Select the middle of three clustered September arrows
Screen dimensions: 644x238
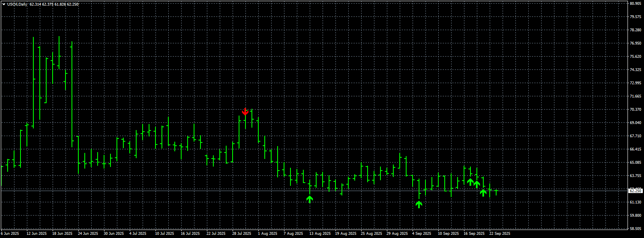[x=477, y=184]
